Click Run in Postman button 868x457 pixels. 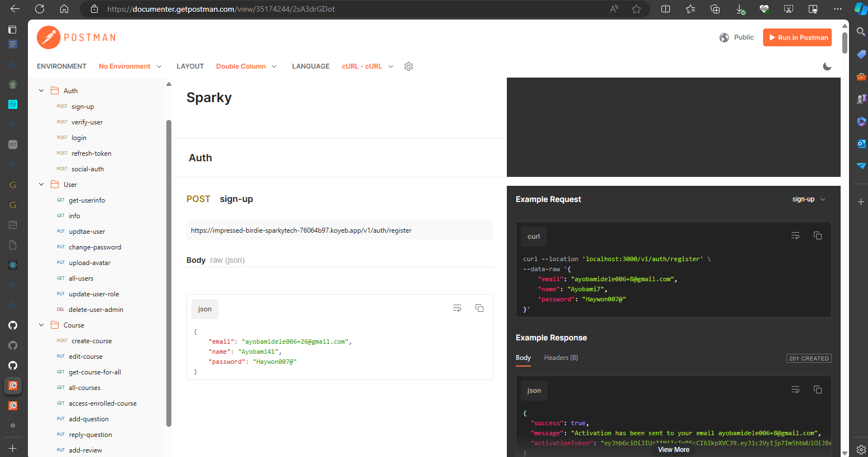[x=797, y=37]
